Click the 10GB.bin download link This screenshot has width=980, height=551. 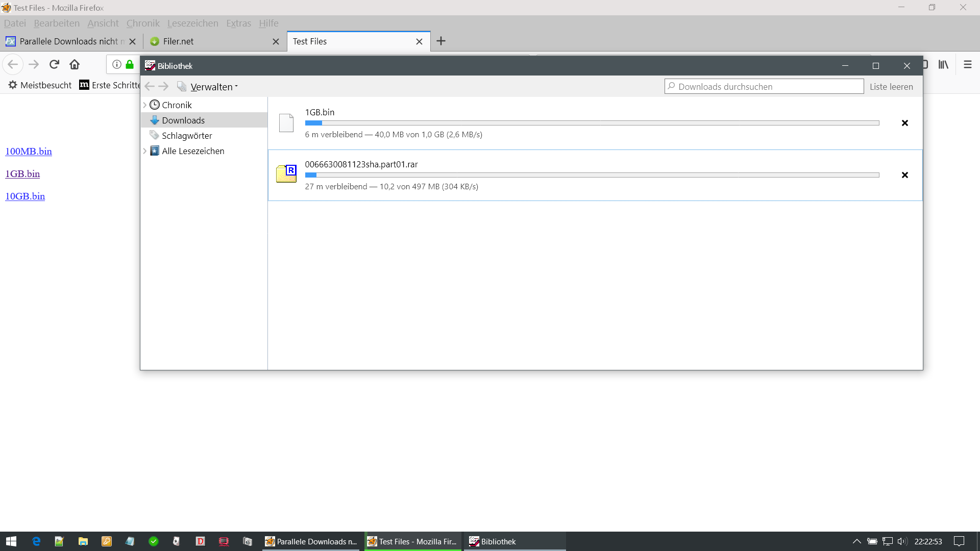[25, 196]
